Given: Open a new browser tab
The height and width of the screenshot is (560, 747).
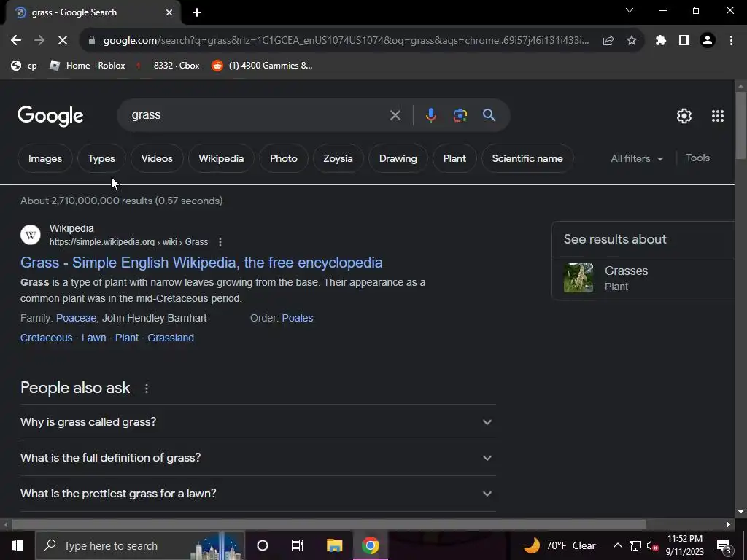Looking at the screenshot, I should 197,12.
